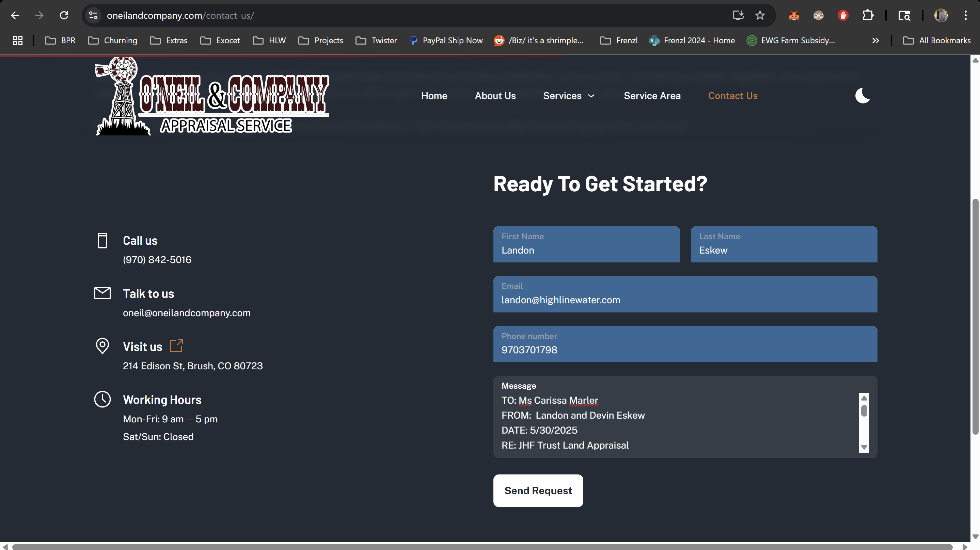Reload the page with the refresh icon
The height and width of the screenshot is (550, 980).
point(64,15)
